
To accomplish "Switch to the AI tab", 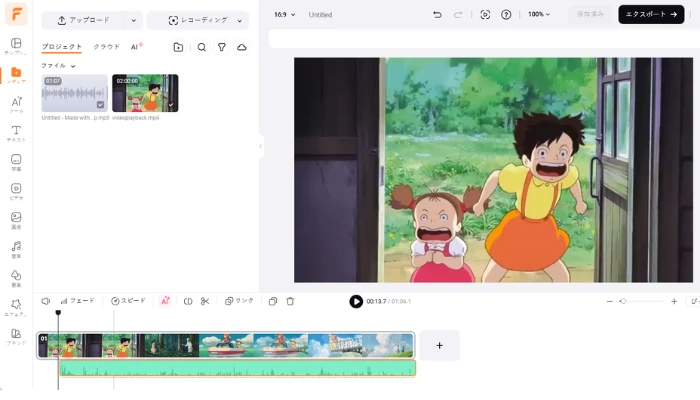I will point(136,47).
